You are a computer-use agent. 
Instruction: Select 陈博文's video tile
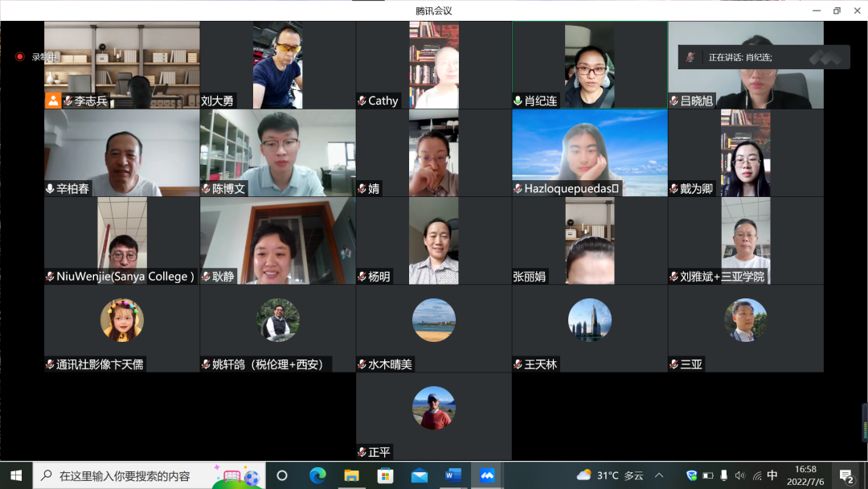277,153
